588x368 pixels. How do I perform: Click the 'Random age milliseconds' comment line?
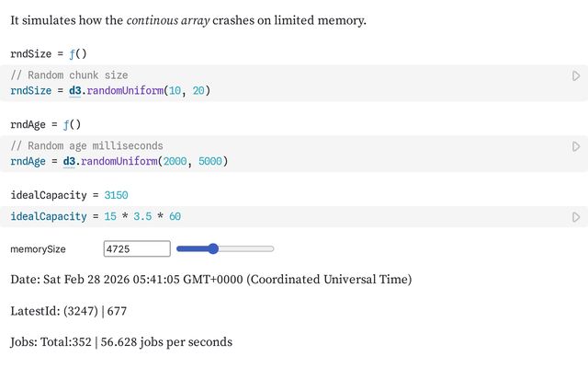click(x=86, y=145)
